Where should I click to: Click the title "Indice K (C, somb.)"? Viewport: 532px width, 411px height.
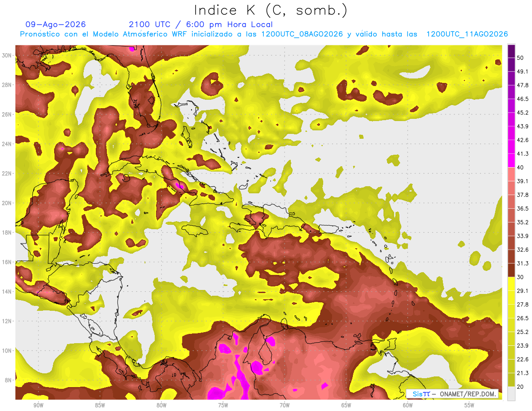271,10
